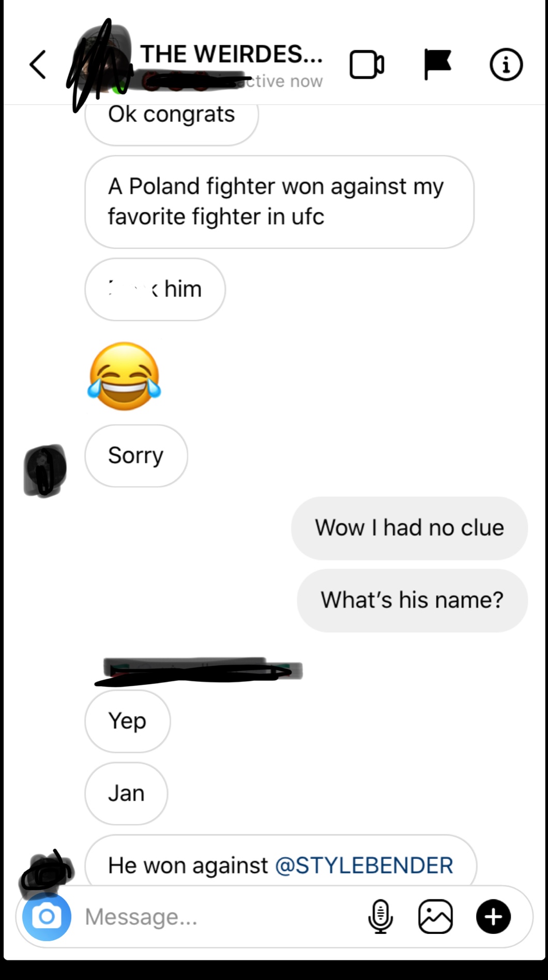Start a video call with the group
The height and width of the screenshot is (980, 548).
point(367,65)
